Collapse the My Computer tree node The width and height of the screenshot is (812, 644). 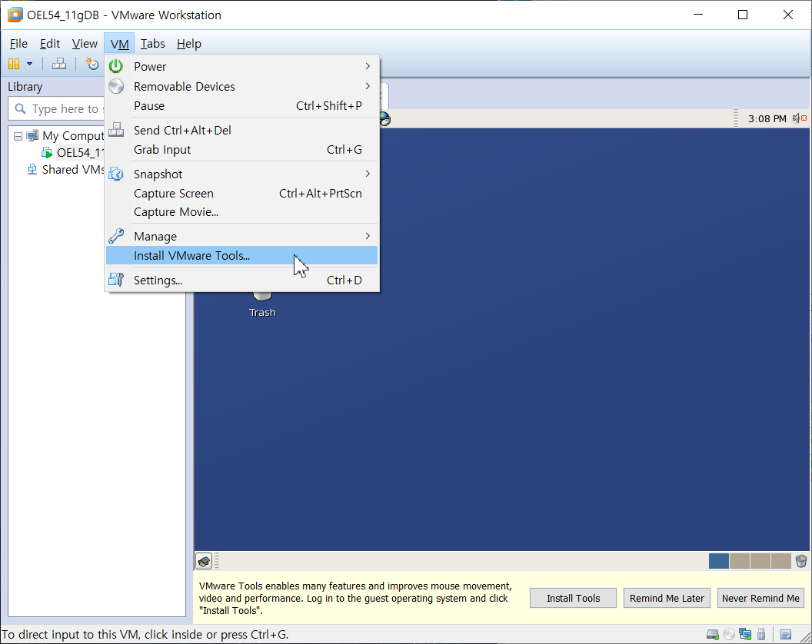click(18, 136)
